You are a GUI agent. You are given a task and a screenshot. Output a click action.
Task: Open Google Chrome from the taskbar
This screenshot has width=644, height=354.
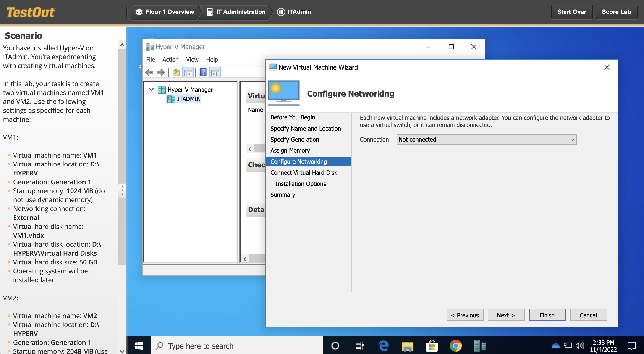tap(456, 346)
